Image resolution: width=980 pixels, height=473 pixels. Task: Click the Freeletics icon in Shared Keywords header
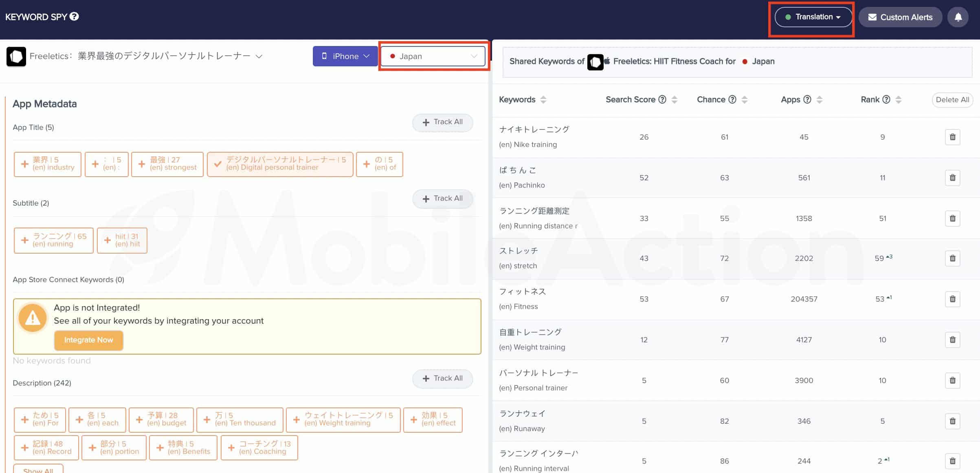pos(595,62)
